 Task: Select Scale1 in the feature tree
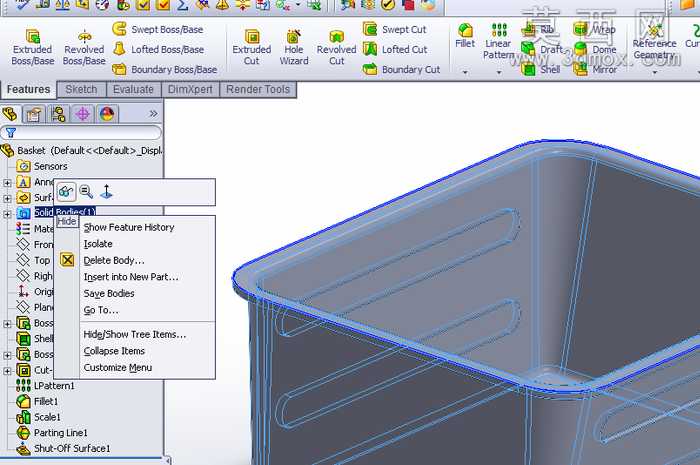[38, 417]
